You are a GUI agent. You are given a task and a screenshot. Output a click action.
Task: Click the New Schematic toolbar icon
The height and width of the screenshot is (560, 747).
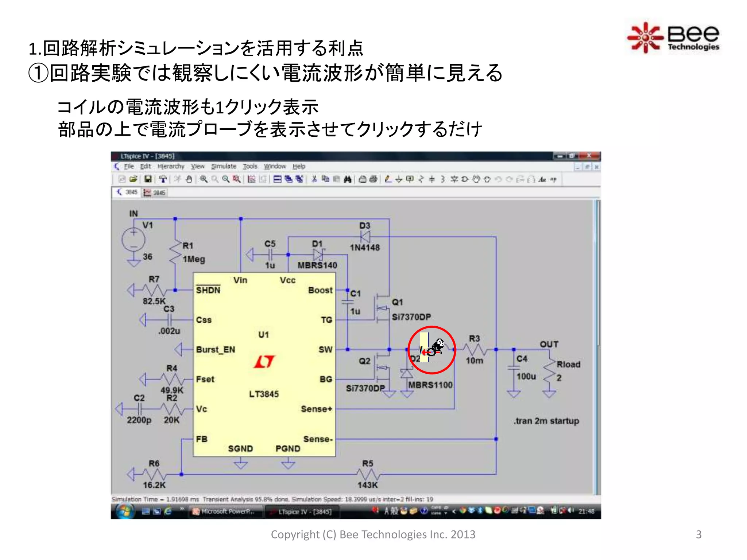(x=122, y=179)
